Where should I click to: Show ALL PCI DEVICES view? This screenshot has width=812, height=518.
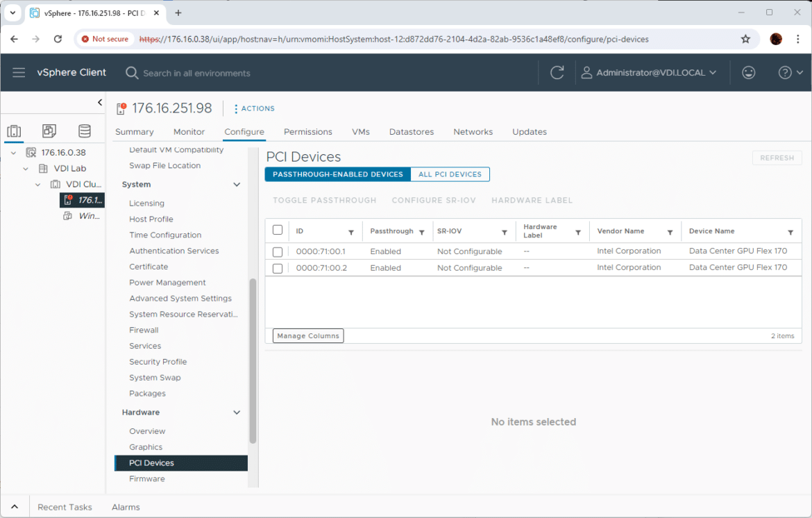[450, 174]
